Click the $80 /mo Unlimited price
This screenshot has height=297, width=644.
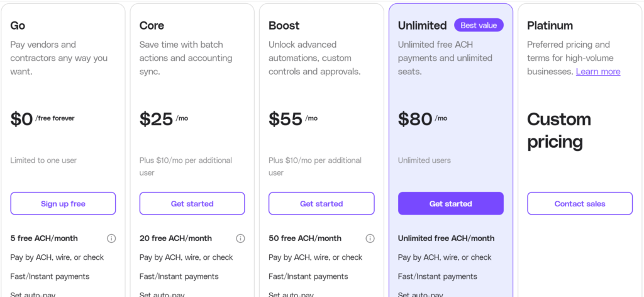(x=423, y=119)
